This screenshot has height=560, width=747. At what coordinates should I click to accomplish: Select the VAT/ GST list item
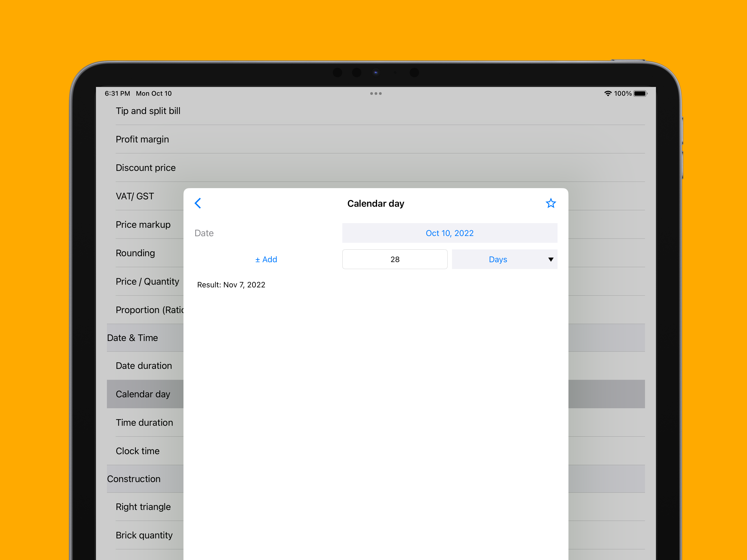pos(135,196)
